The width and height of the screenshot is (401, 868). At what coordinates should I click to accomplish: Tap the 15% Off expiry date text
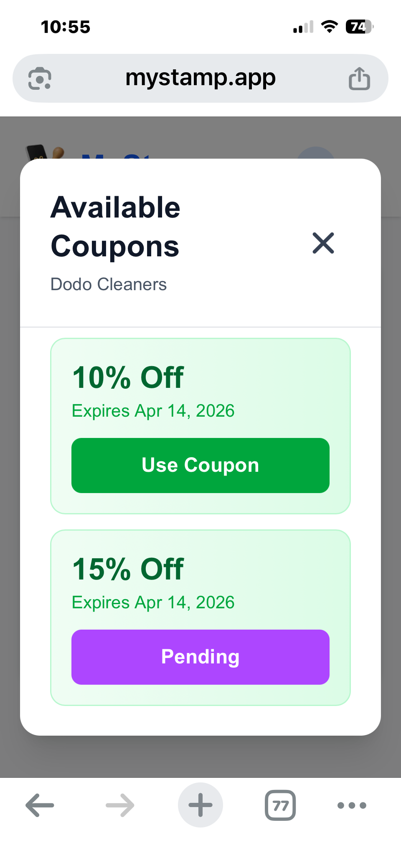coord(153,602)
